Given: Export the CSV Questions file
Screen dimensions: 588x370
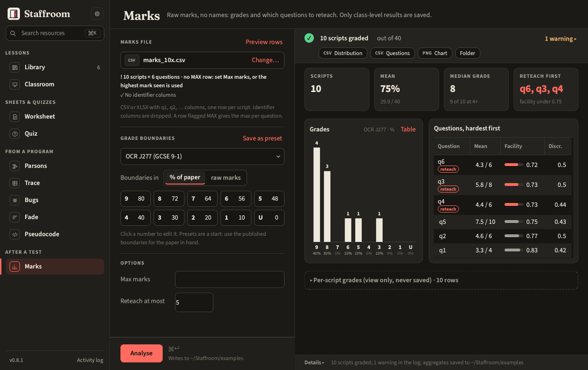Looking at the screenshot, I should pyautogui.click(x=393, y=53).
